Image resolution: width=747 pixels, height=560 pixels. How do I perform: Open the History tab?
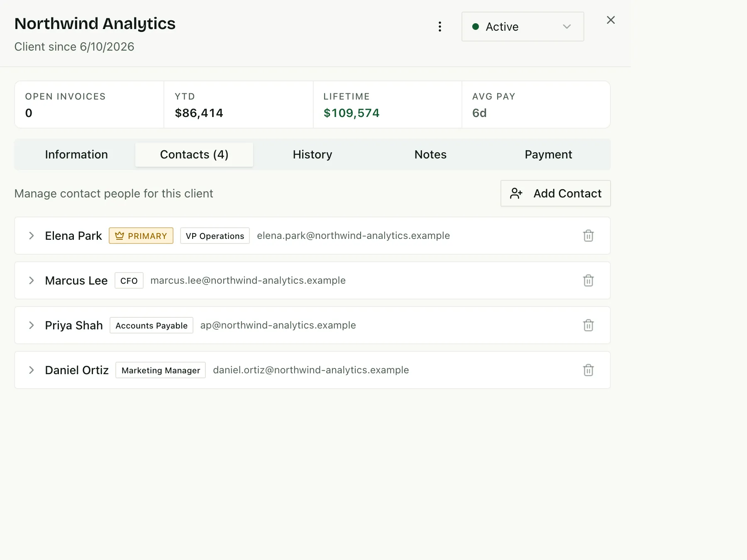coord(312,155)
